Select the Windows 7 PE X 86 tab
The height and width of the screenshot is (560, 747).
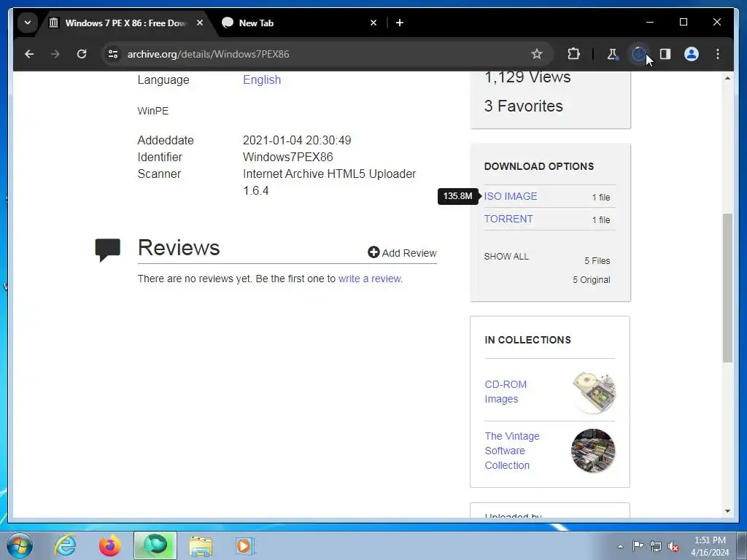126,23
